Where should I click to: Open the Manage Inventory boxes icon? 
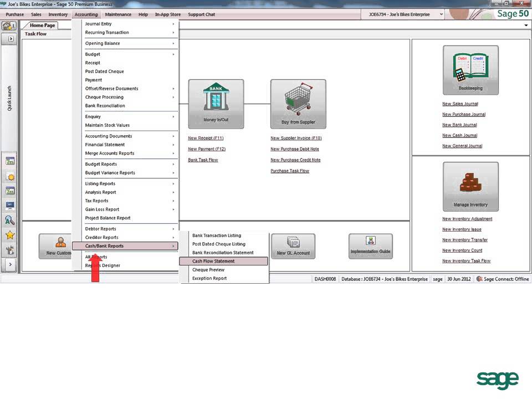coord(470,187)
